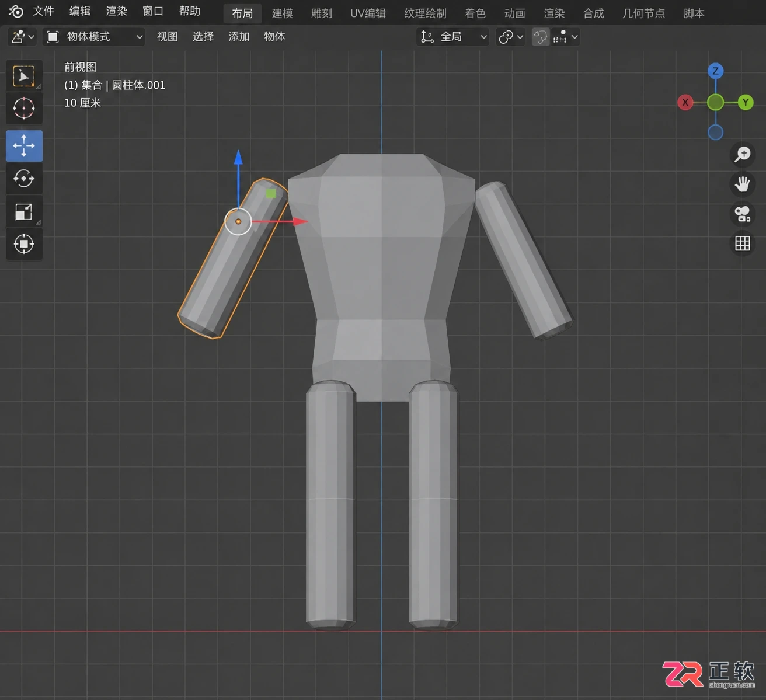Switch to the 几何节点 workspace tab

point(644,13)
